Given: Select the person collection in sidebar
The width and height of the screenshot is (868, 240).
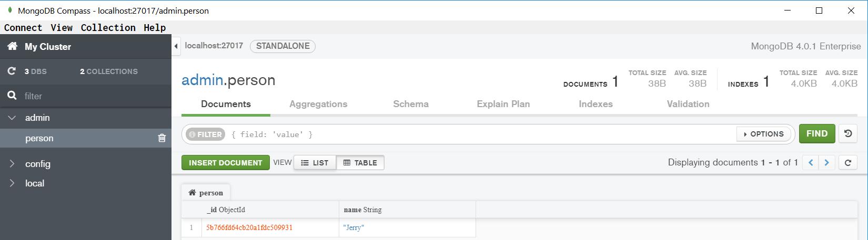Looking at the screenshot, I should click(x=86, y=138).
